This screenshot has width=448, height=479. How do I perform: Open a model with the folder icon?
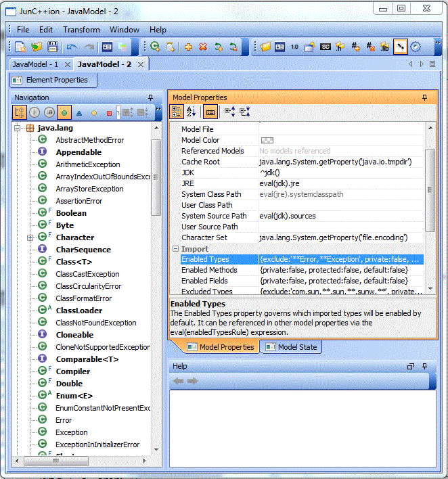coord(37,47)
